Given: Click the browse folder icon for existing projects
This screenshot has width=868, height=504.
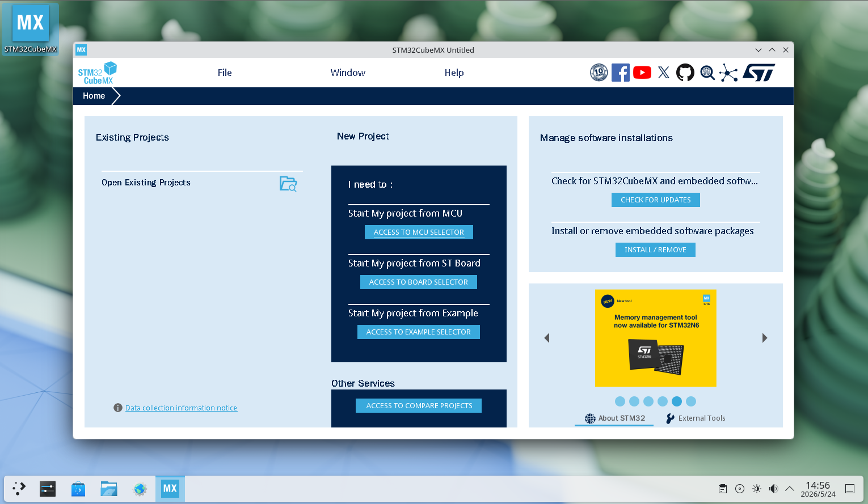Looking at the screenshot, I should pyautogui.click(x=288, y=184).
